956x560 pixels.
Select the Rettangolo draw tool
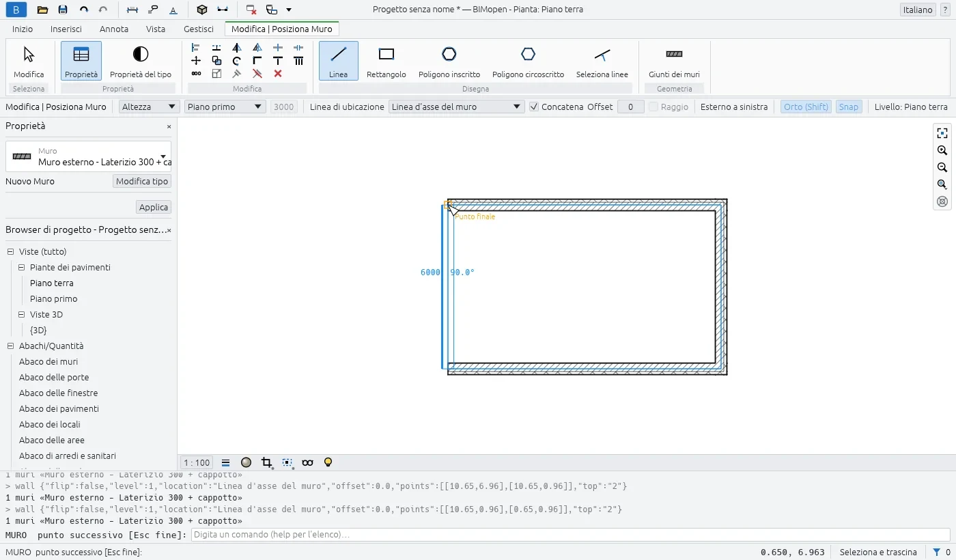(x=386, y=61)
